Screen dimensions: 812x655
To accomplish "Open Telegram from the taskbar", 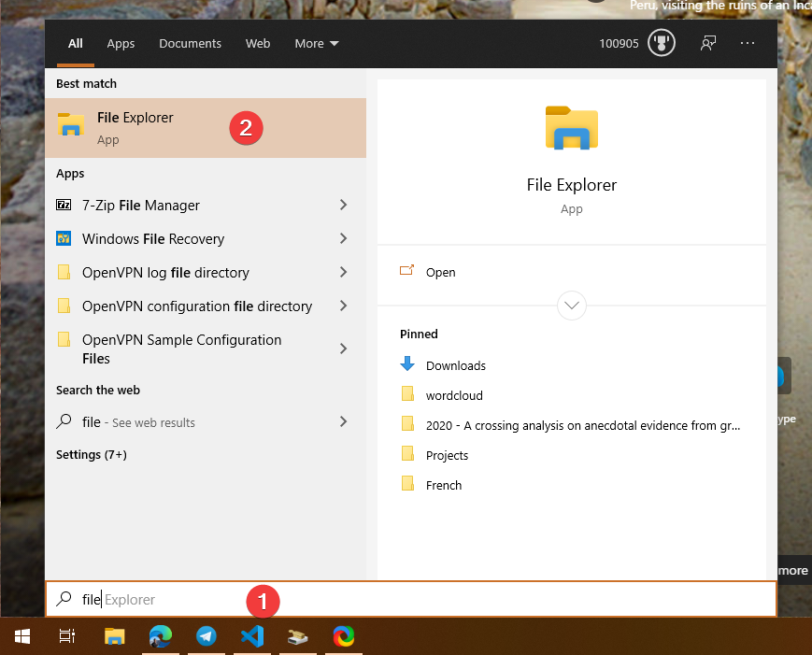I will click(207, 636).
